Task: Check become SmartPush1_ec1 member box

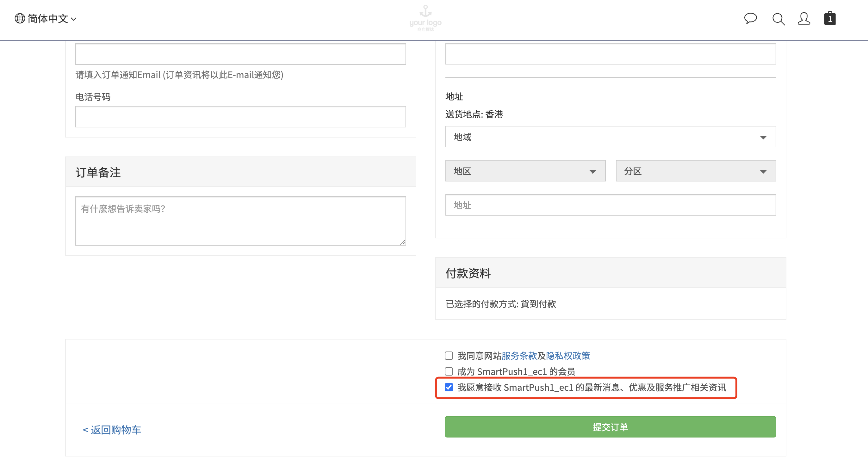Action: [449, 371]
